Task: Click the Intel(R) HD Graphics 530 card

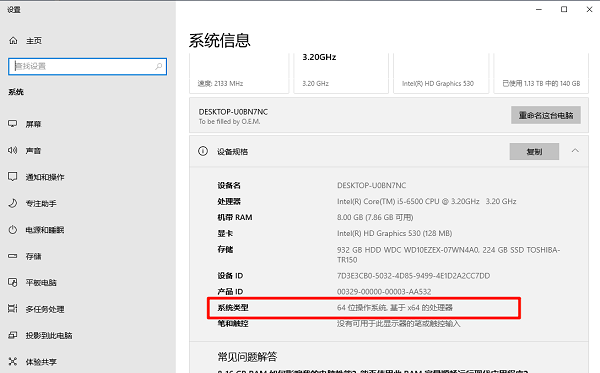Action: tap(441, 73)
